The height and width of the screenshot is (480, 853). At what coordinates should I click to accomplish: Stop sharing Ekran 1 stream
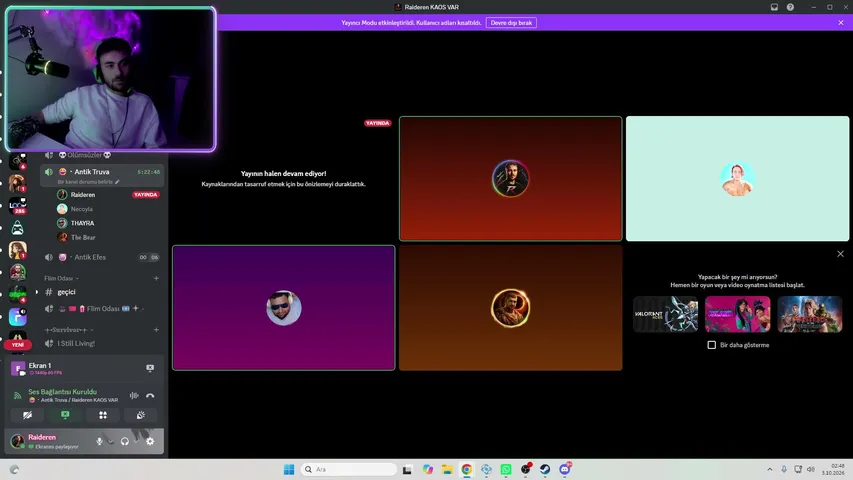(150, 368)
